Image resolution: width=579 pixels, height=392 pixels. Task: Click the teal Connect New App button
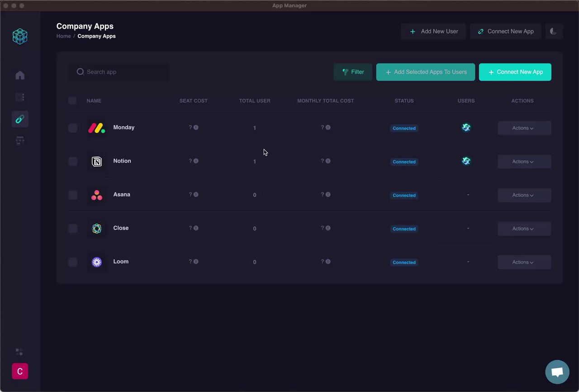515,72
